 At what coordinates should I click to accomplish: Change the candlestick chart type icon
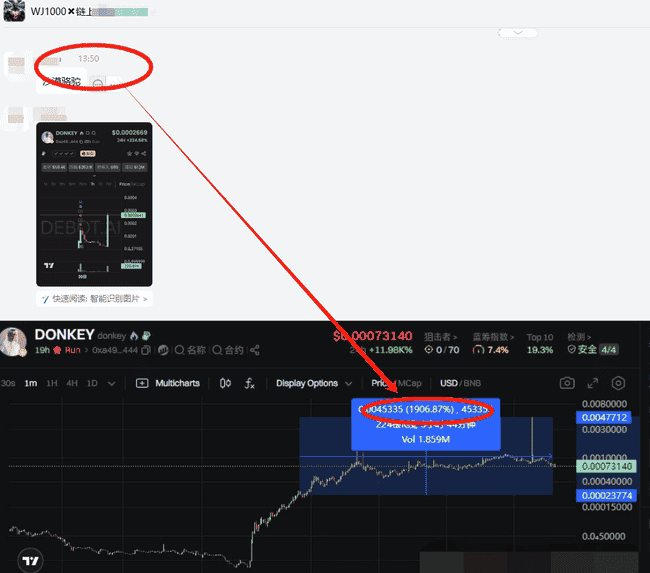(x=225, y=383)
